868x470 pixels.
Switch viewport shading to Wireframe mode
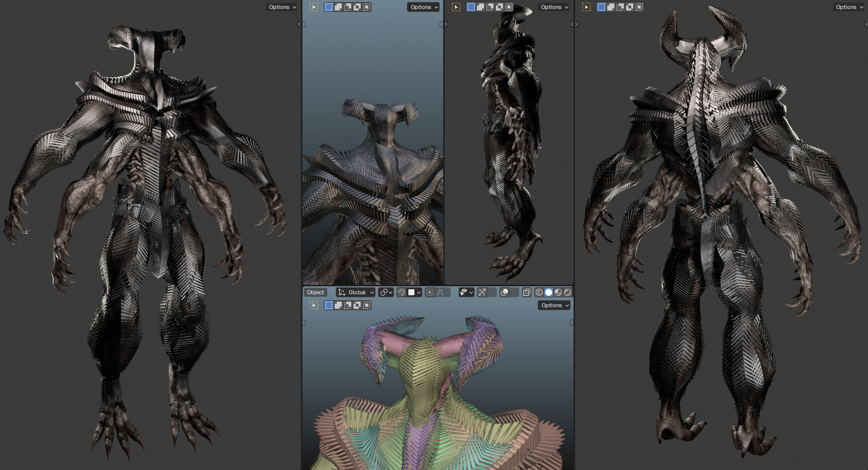point(540,292)
